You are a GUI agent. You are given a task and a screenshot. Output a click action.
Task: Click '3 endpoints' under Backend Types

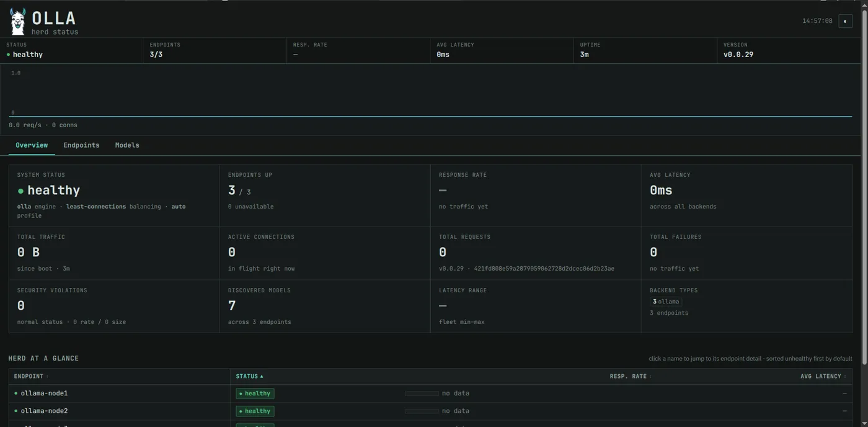pyautogui.click(x=669, y=313)
